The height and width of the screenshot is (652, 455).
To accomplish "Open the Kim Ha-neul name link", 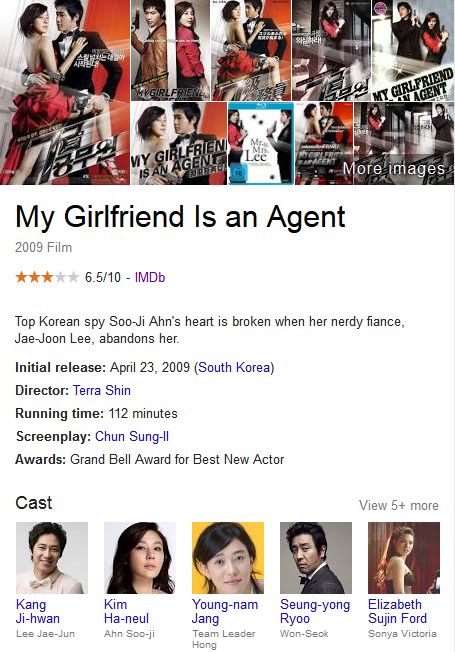I will click(126, 611).
